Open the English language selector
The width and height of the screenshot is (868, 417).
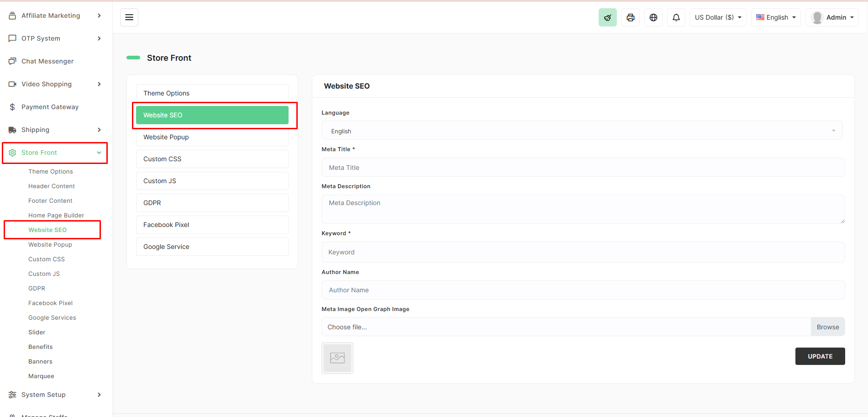coord(775,17)
